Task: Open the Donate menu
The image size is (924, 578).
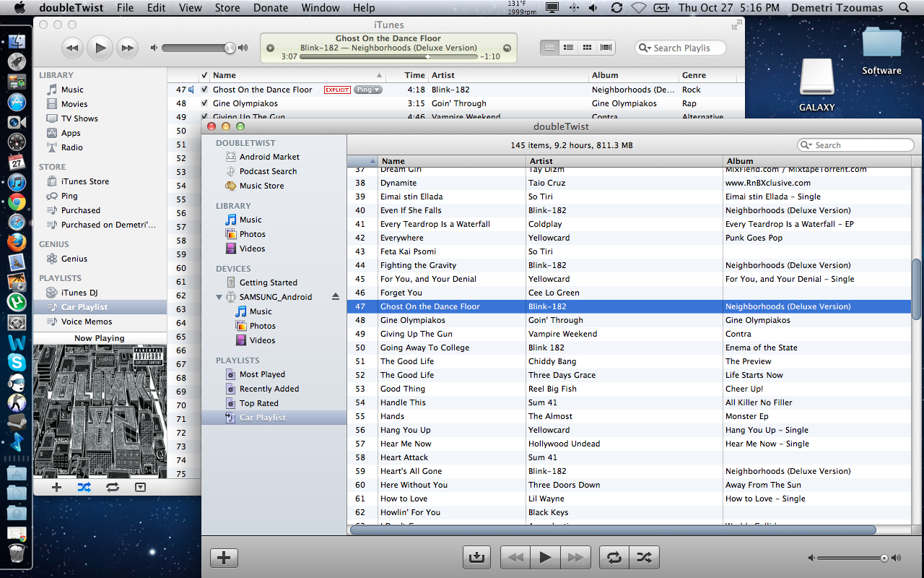Action: pyautogui.click(x=269, y=8)
